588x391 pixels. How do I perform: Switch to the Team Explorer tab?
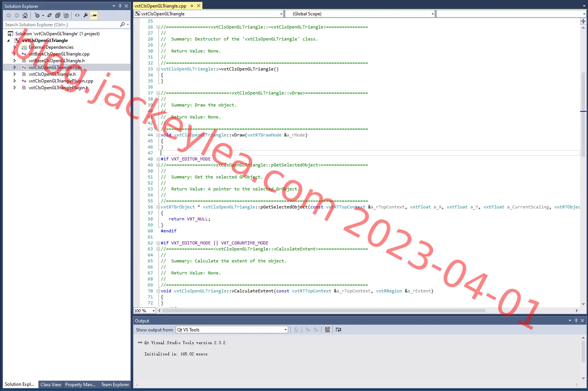coord(115,385)
